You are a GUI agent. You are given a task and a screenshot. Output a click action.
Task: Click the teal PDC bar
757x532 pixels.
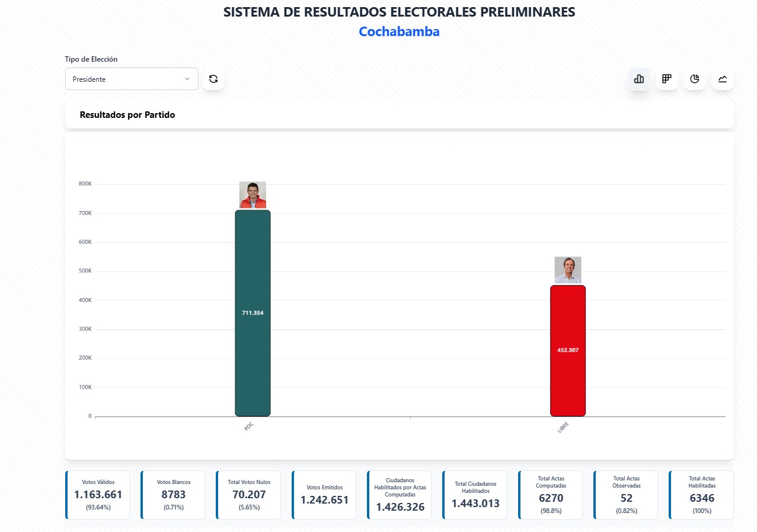[x=253, y=355]
